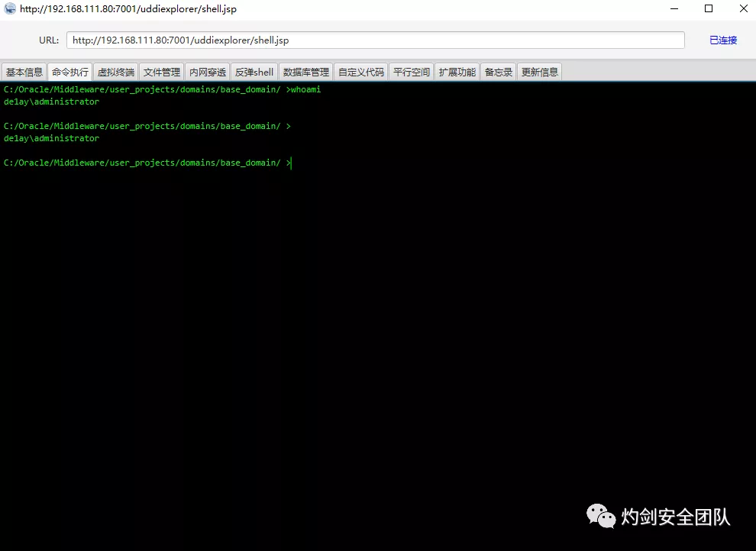
Task: Select the 文件管理 tab
Action: (x=162, y=72)
